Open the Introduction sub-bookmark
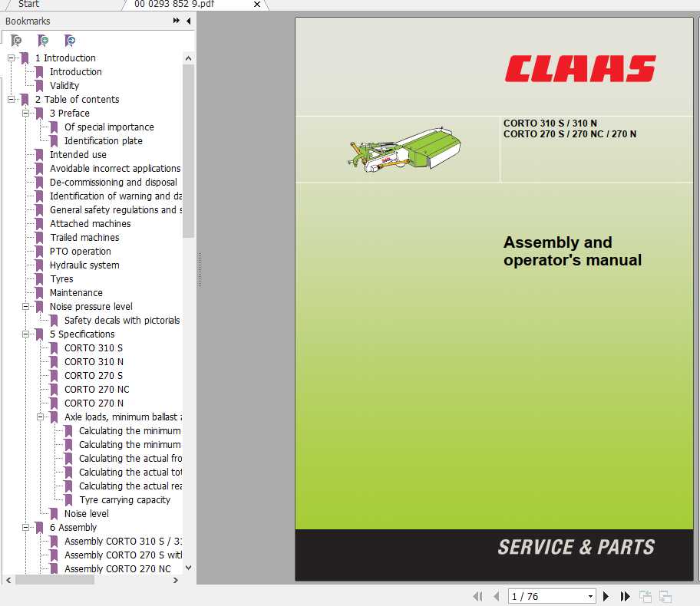This screenshot has width=700, height=606. point(75,72)
